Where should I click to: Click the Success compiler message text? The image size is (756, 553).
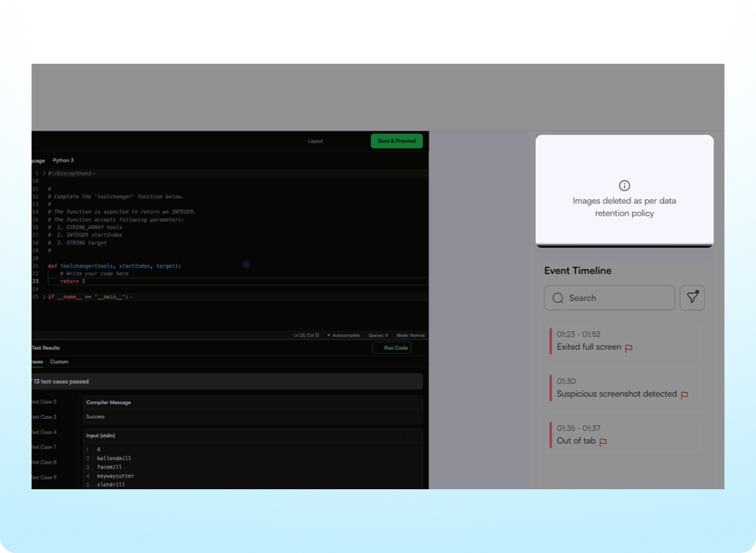[95, 416]
